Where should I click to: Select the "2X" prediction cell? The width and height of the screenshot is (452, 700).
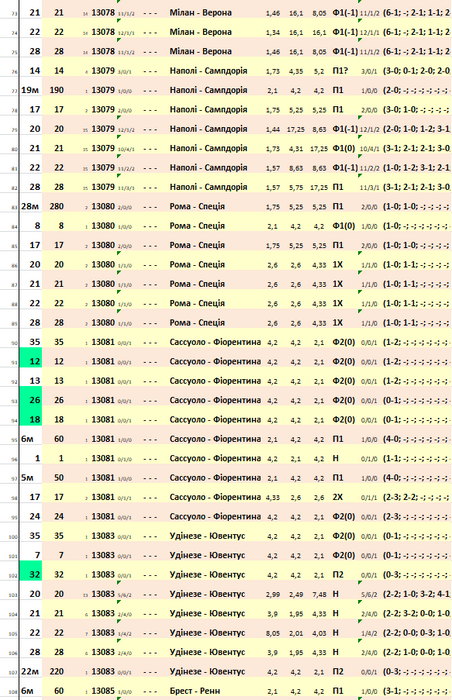click(338, 497)
